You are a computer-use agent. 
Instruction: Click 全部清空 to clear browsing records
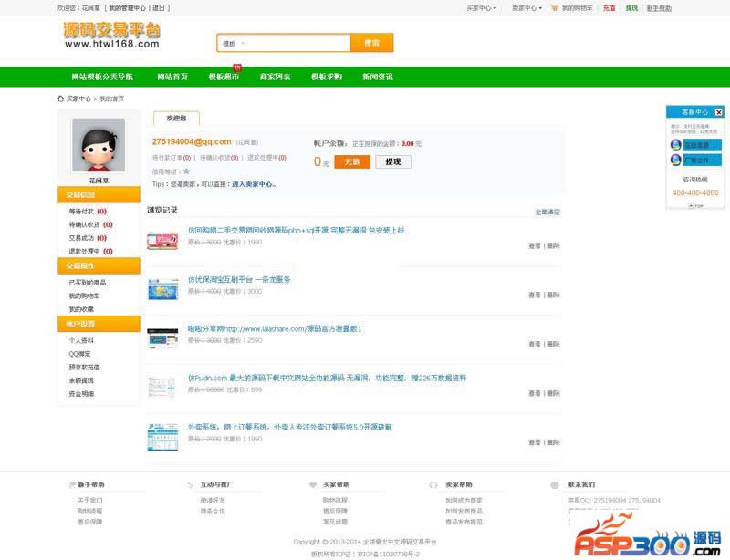[547, 213]
